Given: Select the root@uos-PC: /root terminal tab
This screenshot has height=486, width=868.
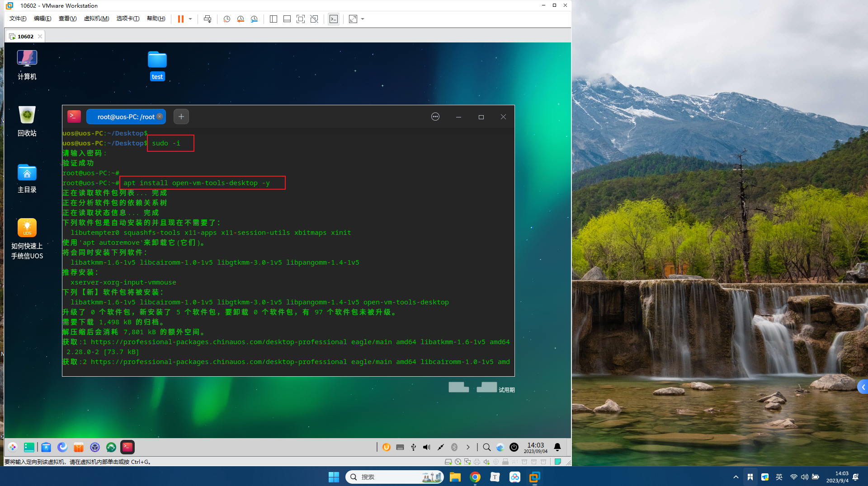Looking at the screenshot, I should click(126, 117).
